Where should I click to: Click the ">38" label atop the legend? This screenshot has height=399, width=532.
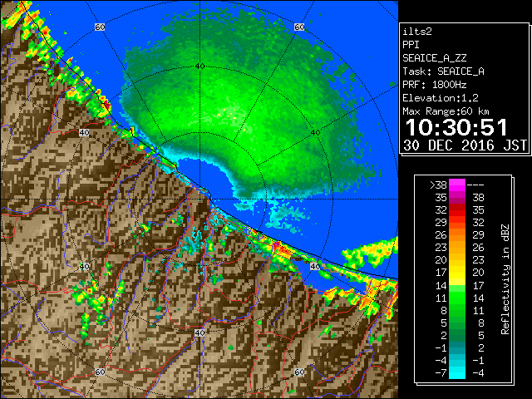(x=438, y=185)
